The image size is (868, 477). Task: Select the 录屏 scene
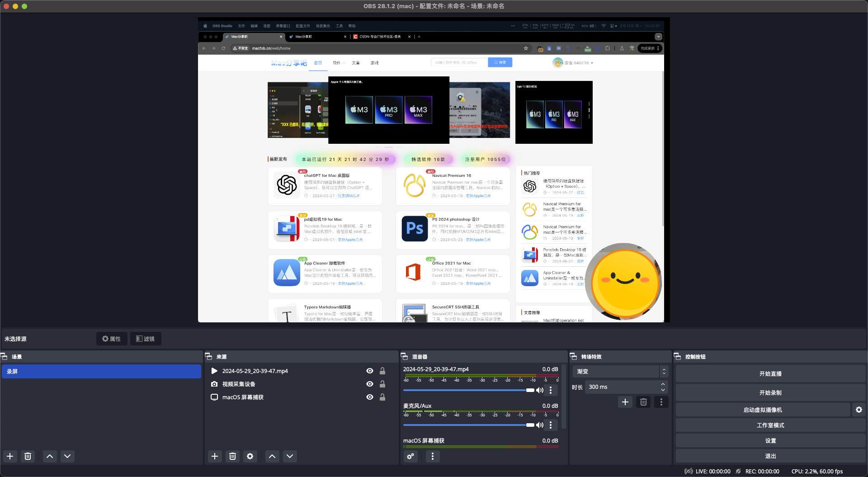(x=101, y=371)
